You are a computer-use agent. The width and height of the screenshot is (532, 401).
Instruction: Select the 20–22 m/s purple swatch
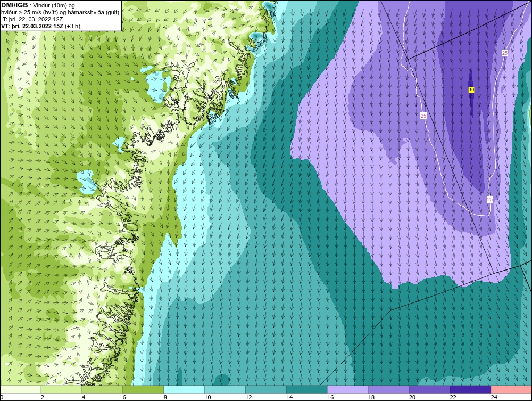(x=429, y=389)
